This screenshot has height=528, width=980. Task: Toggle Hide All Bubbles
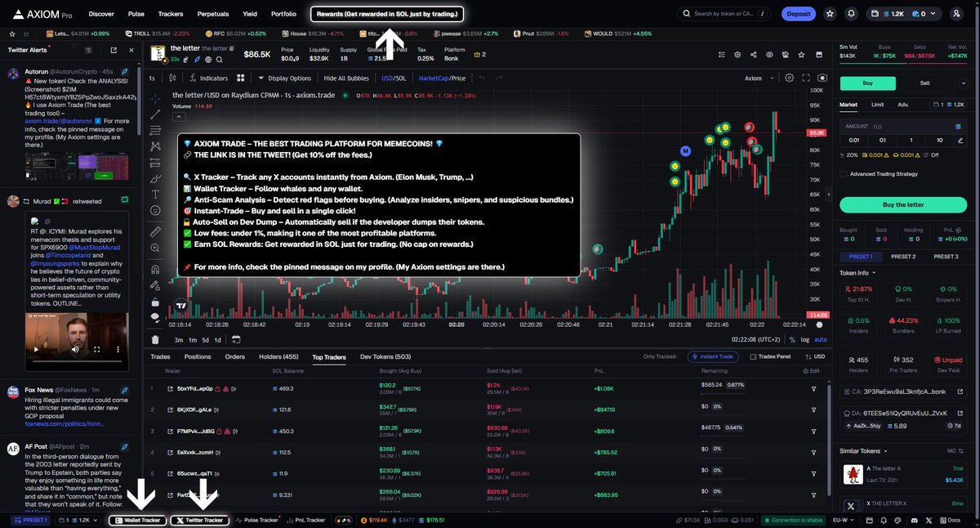tap(345, 78)
